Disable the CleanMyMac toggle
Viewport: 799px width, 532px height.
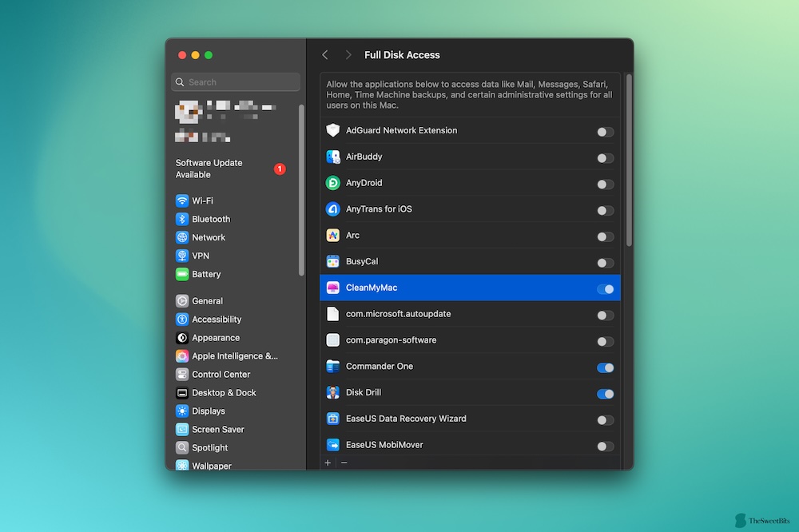[x=605, y=289]
